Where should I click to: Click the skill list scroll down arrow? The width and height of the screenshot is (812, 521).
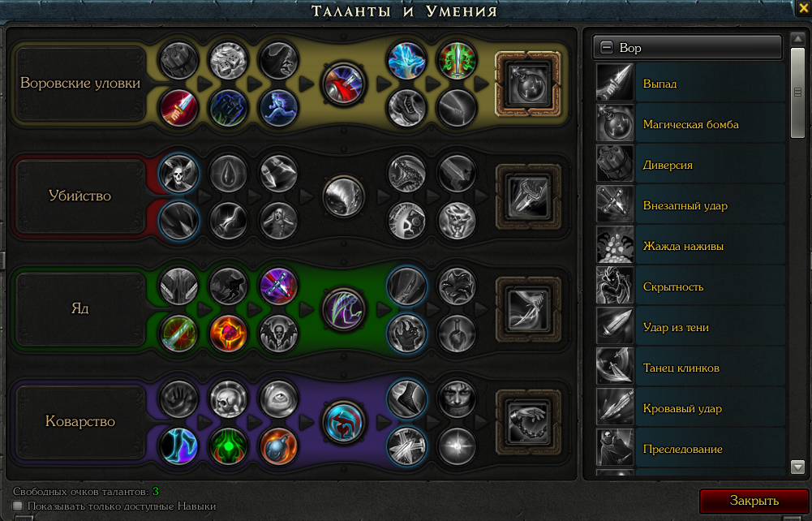pos(797,467)
